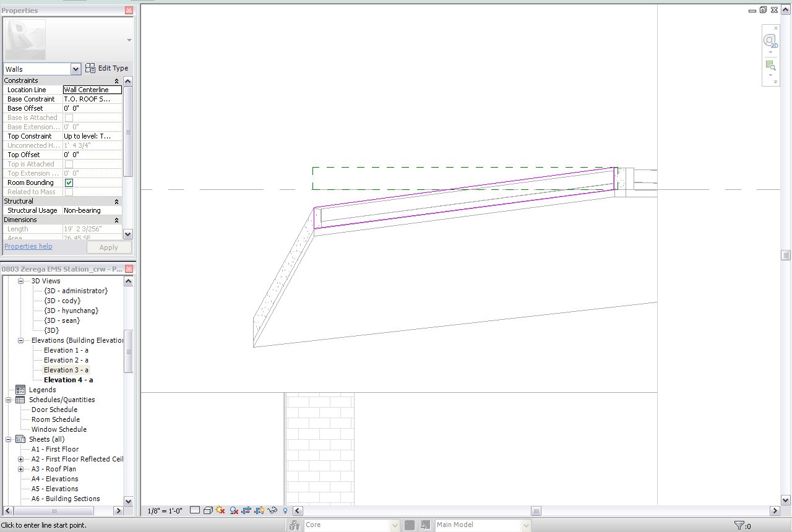Select the {3D - sean} view
Image resolution: width=792 pixels, height=532 pixels.
click(x=62, y=320)
